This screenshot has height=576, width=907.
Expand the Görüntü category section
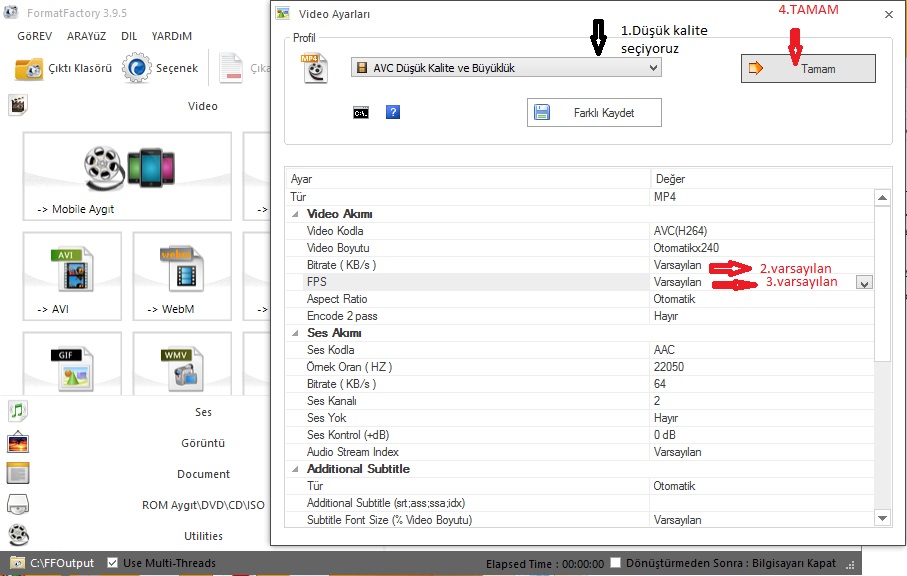[x=203, y=443]
